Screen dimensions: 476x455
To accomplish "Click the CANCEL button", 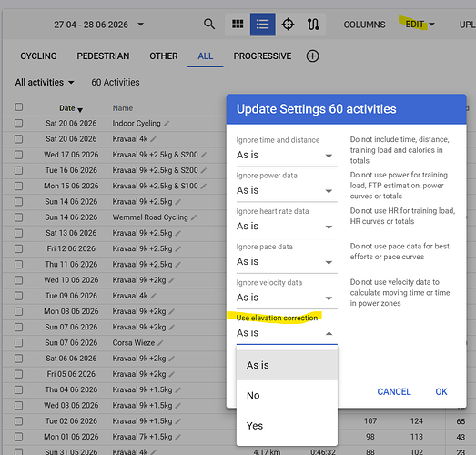I will pyautogui.click(x=394, y=392).
